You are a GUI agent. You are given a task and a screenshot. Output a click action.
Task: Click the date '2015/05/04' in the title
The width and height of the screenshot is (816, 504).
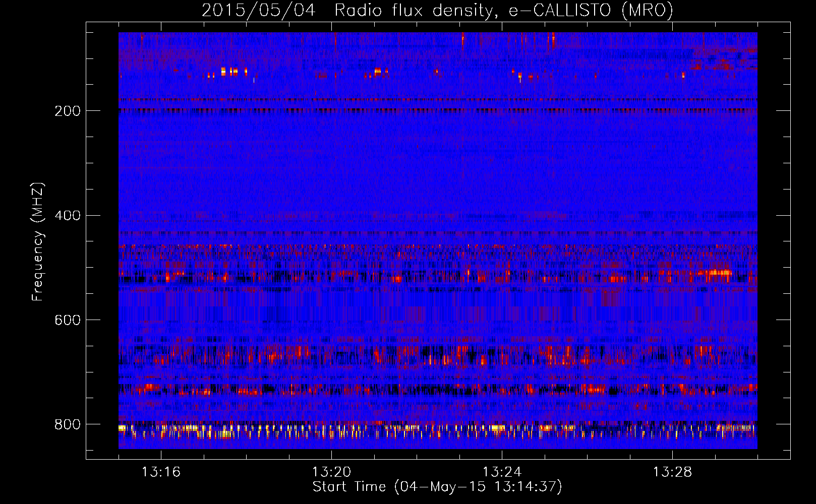click(x=258, y=11)
